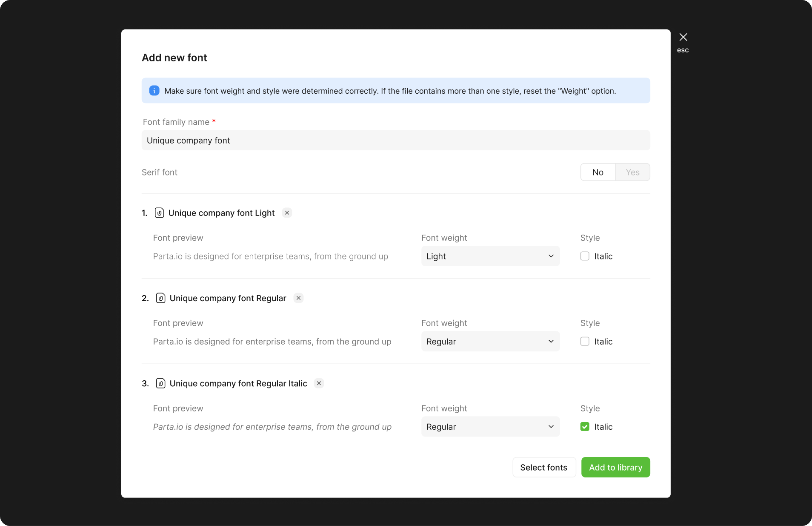Open font weight dropdown for font 3
812x526 pixels.
pos(490,427)
